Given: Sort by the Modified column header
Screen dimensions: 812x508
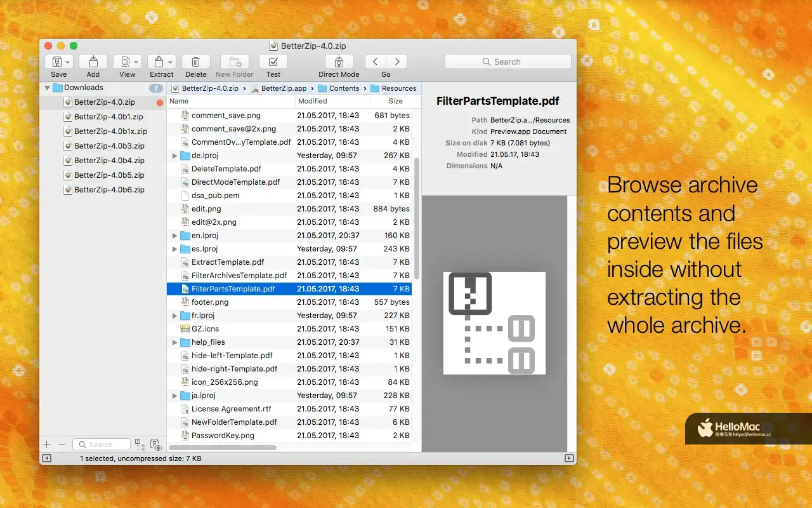Looking at the screenshot, I should click(333, 101).
